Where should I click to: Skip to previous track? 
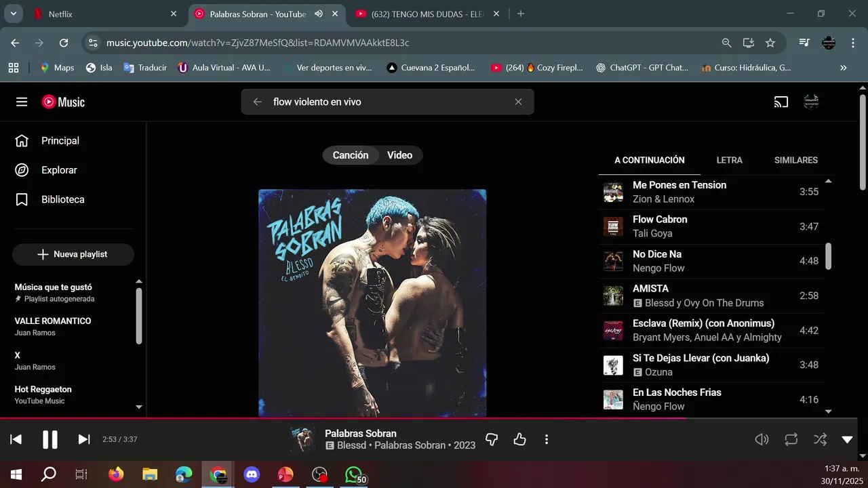[16, 439]
